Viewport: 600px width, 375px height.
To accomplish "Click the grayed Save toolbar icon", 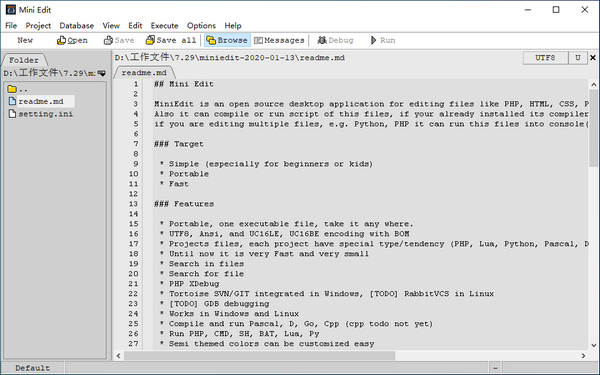I will pyautogui.click(x=108, y=40).
